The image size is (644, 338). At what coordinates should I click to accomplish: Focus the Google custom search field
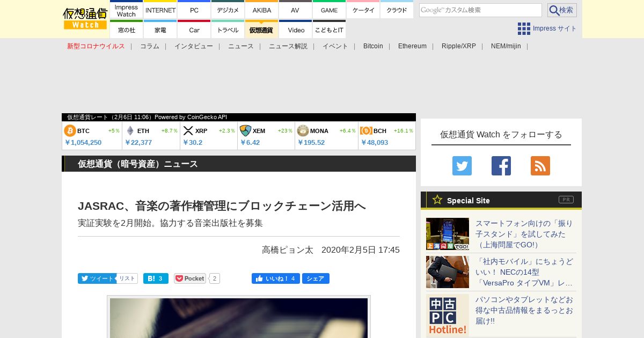(x=480, y=10)
